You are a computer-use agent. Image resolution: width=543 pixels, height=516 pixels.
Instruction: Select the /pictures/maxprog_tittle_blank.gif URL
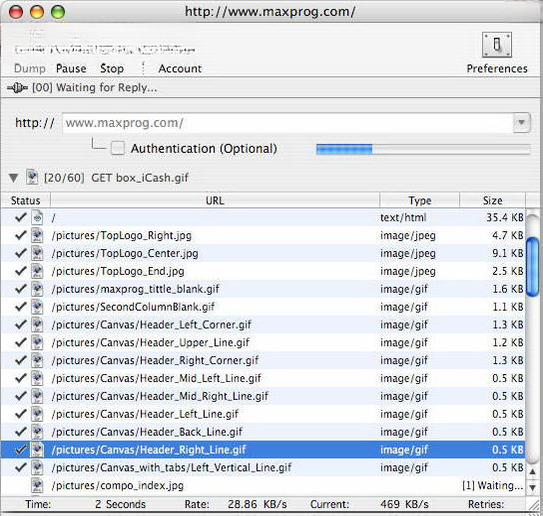click(x=135, y=289)
